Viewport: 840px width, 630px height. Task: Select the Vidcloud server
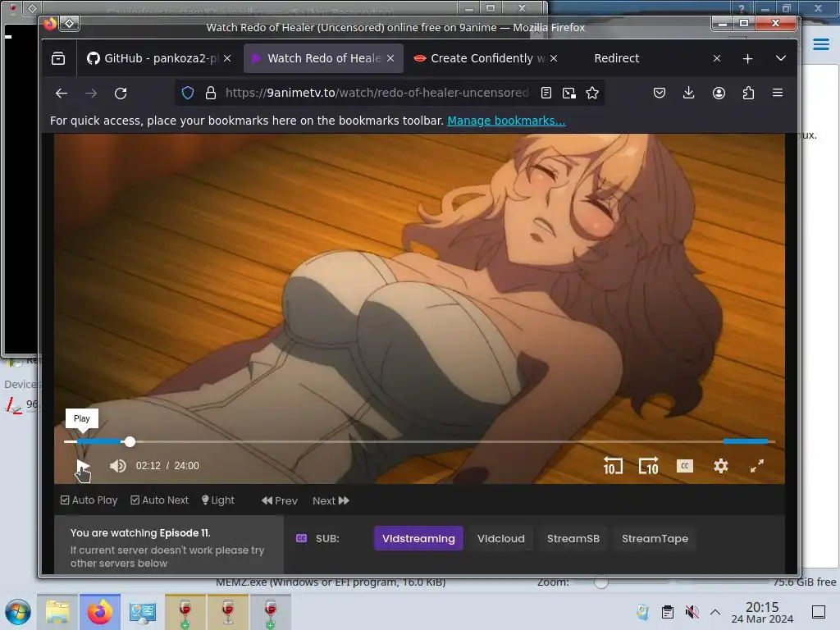point(501,538)
